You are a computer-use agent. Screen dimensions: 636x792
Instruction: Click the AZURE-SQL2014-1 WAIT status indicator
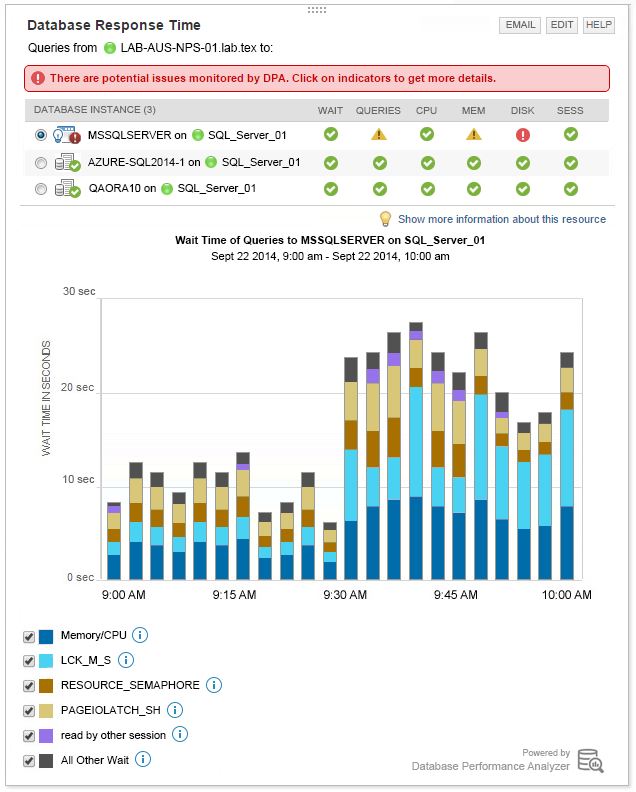[331, 163]
